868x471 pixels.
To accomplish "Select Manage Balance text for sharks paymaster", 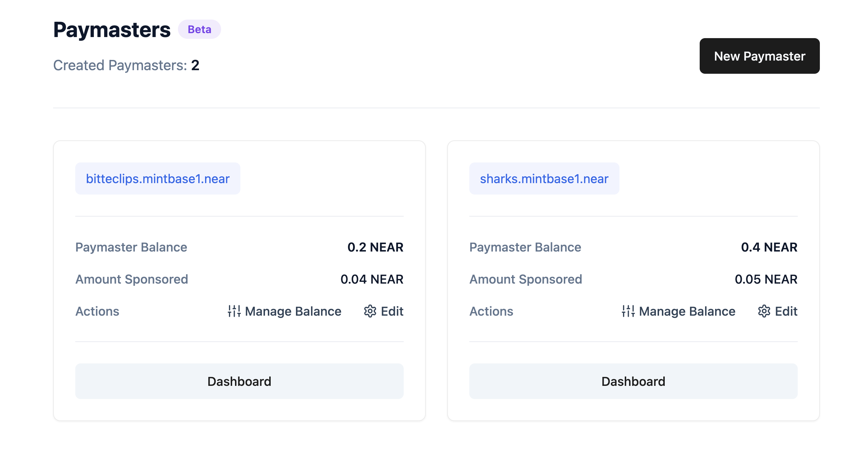I will coord(687,311).
